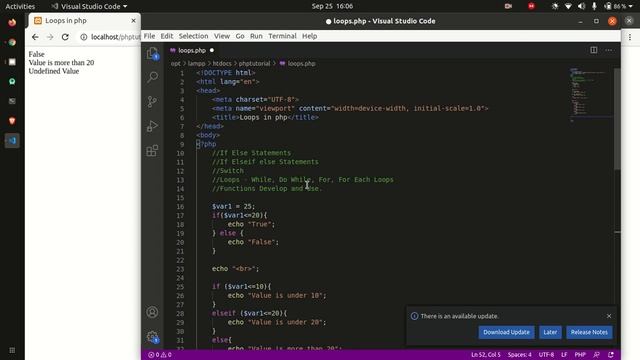Change language mode PHP in status bar

coord(580,355)
